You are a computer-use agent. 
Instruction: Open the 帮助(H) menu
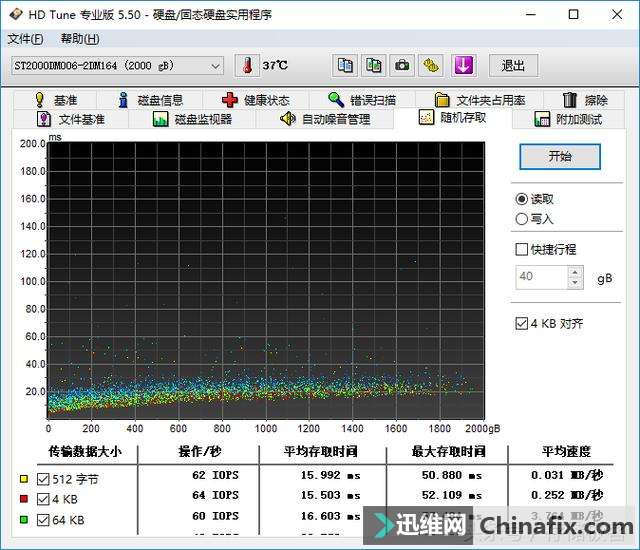80,39
